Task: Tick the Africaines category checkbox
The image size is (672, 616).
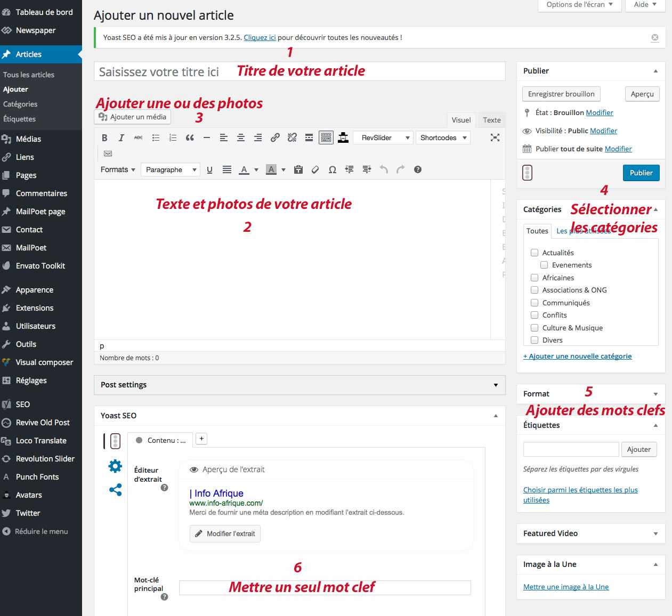Action: point(535,278)
